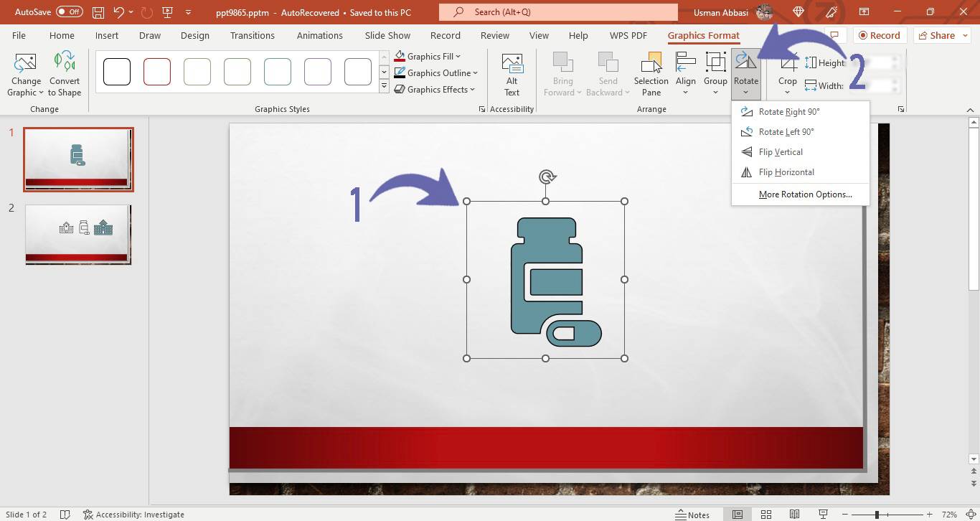Screen dimensions: 980x521
Task: Click the Undo arrow icon
Action: 119,12
